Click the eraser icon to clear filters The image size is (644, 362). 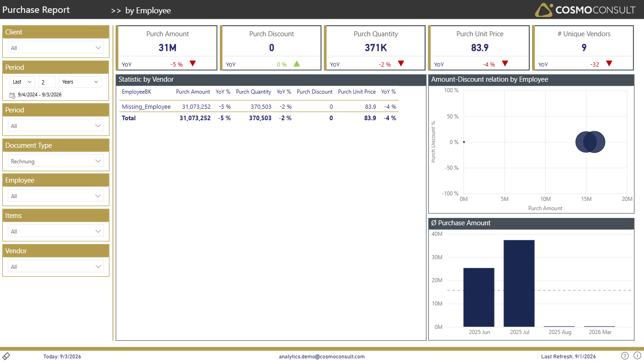click(6, 356)
